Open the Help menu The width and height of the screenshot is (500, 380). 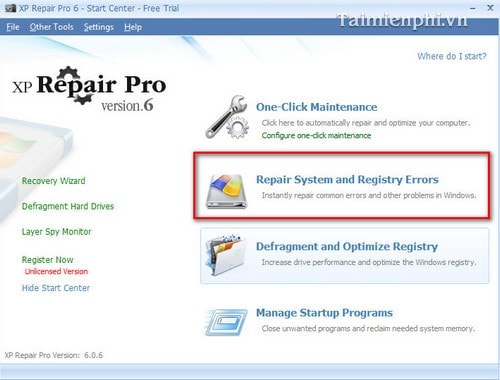tap(133, 27)
